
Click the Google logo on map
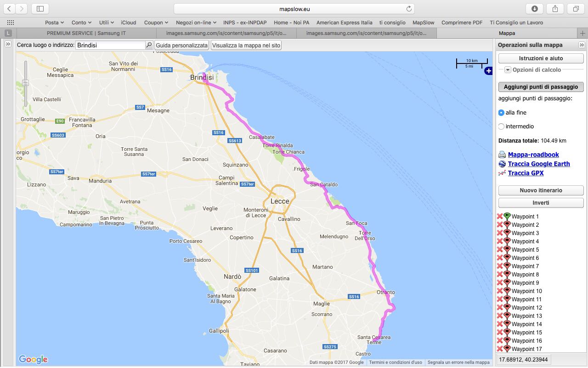point(33,359)
